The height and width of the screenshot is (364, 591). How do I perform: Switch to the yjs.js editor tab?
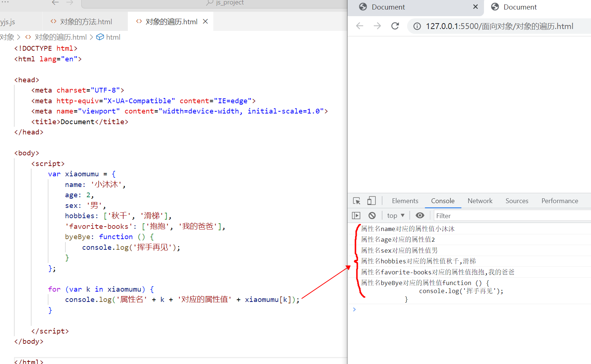[8, 22]
